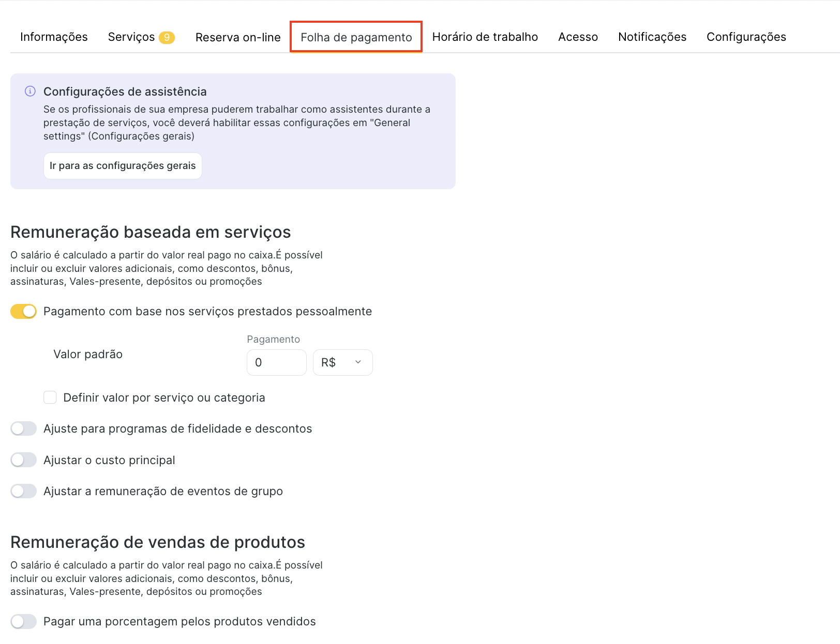Switch to the Acesso tab
Image resolution: width=840 pixels, height=644 pixels.
(x=578, y=37)
